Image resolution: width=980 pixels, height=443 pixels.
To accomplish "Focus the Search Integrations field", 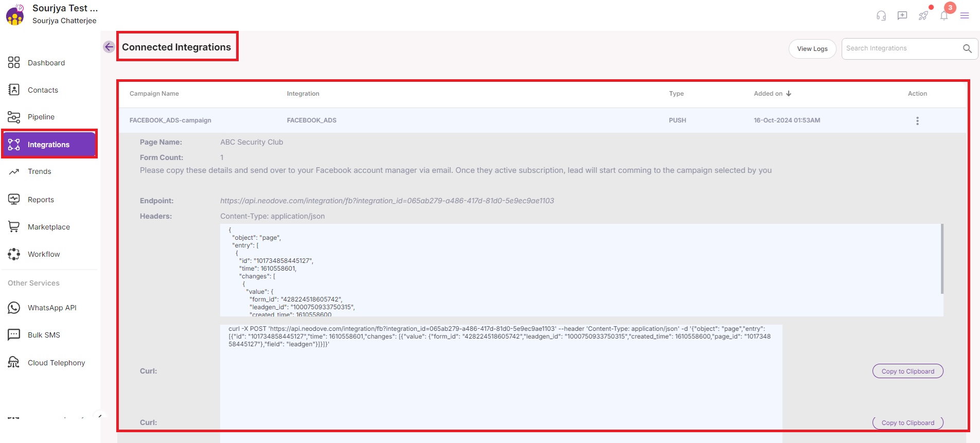I will coord(901,48).
